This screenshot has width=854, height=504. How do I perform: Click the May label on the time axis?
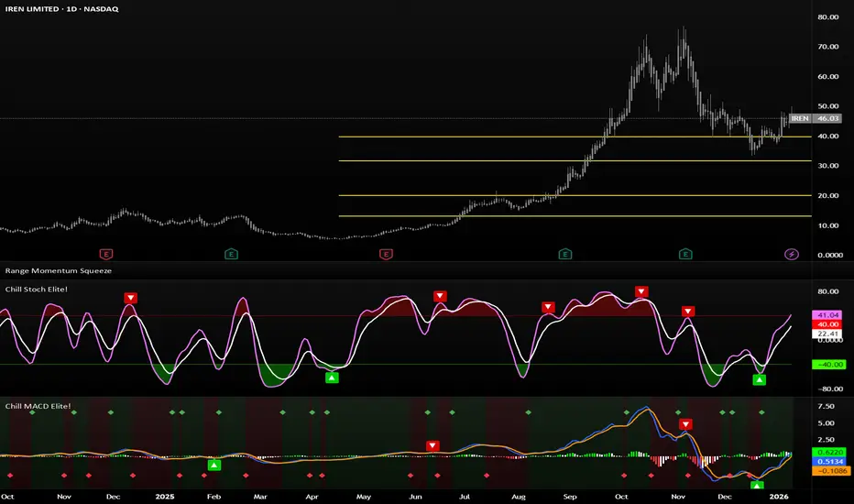tap(363, 497)
